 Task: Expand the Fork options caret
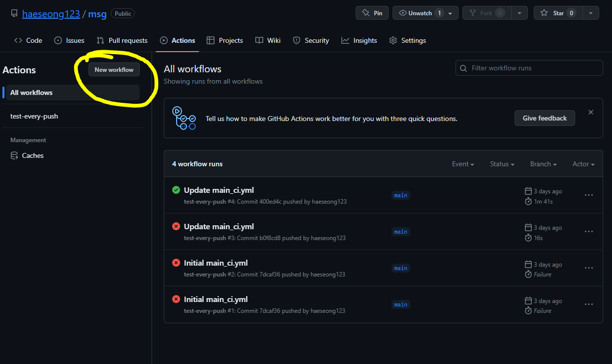[520, 13]
